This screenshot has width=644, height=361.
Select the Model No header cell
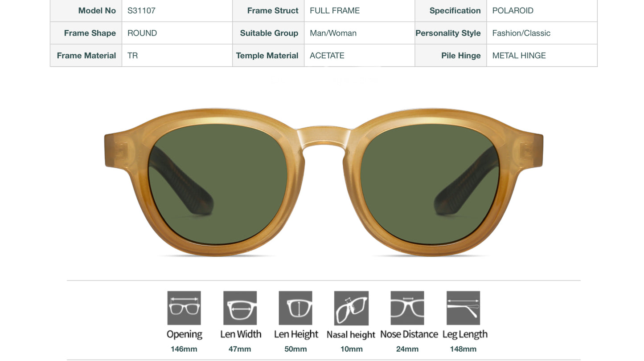(x=97, y=10)
